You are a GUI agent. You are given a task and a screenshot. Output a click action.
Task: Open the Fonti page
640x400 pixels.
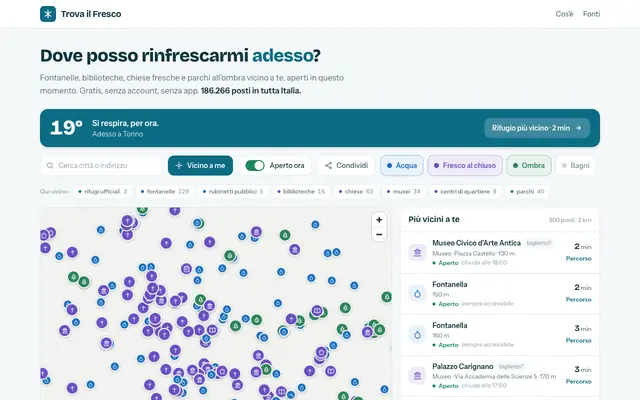click(x=591, y=14)
